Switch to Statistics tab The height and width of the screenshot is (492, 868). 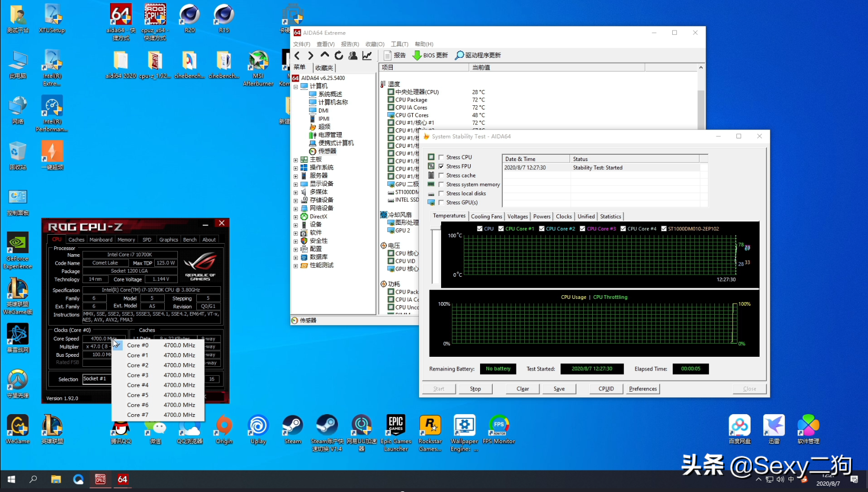pyautogui.click(x=611, y=216)
